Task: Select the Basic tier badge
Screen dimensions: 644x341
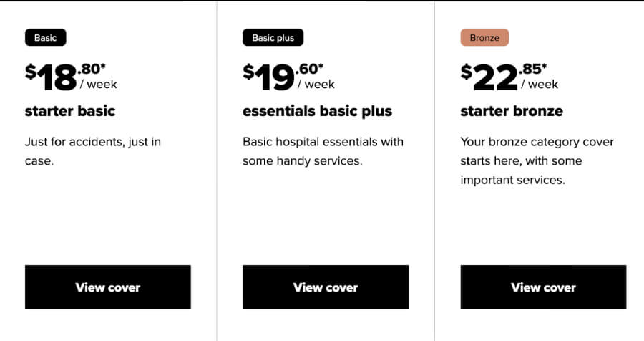Action: pos(46,37)
